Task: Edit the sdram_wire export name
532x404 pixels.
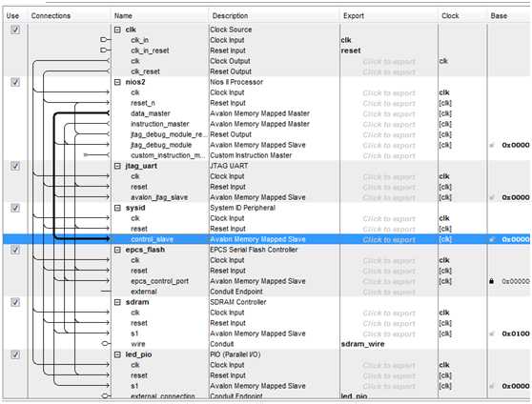Action: coord(362,344)
